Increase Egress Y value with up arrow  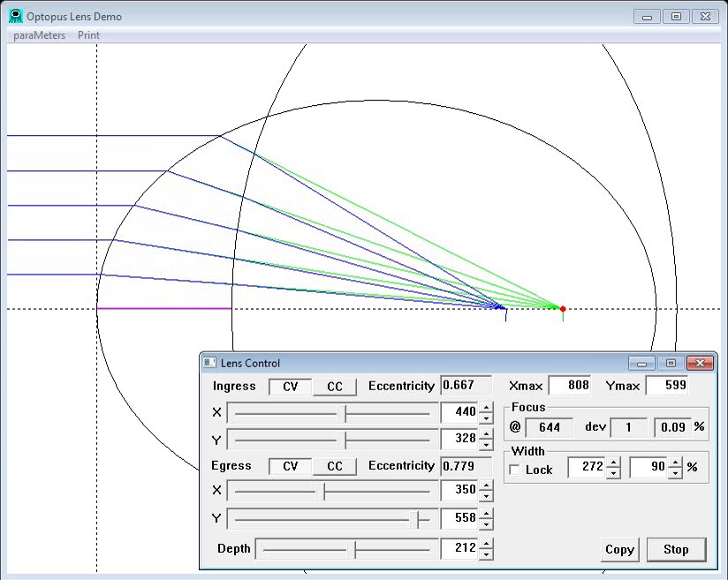coord(486,514)
